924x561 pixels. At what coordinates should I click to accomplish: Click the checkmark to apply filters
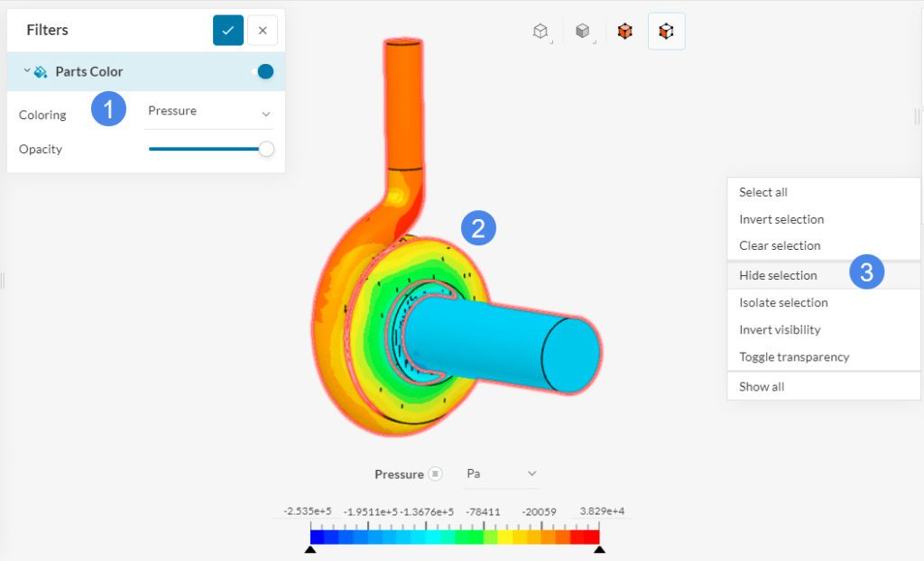tap(227, 30)
